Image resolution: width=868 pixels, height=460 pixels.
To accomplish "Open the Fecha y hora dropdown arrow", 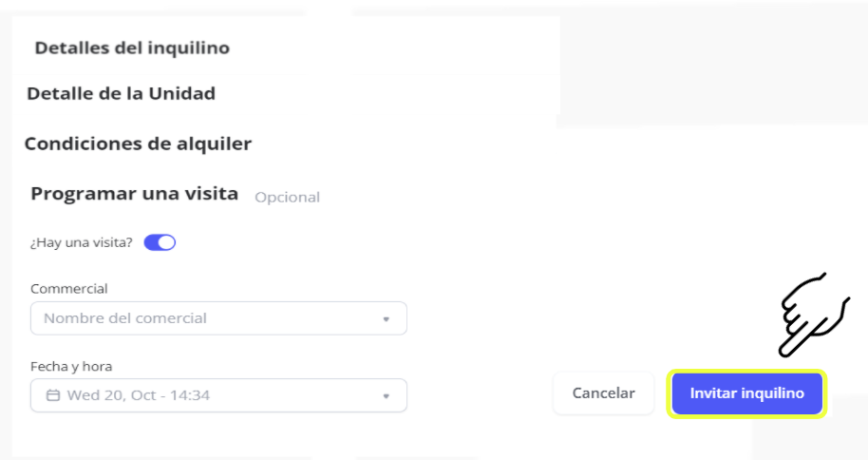I will [x=387, y=396].
